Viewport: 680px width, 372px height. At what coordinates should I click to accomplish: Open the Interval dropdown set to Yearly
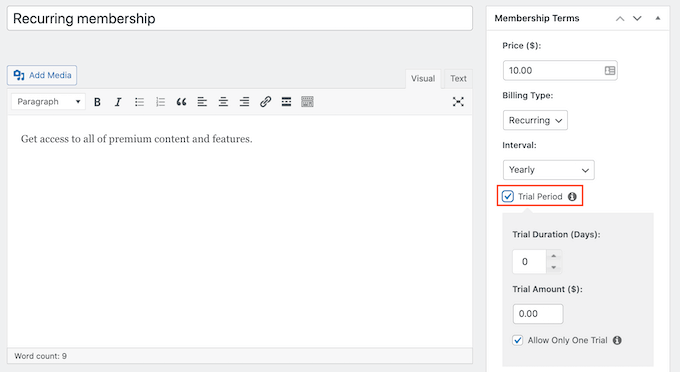[x=549, y=170]
